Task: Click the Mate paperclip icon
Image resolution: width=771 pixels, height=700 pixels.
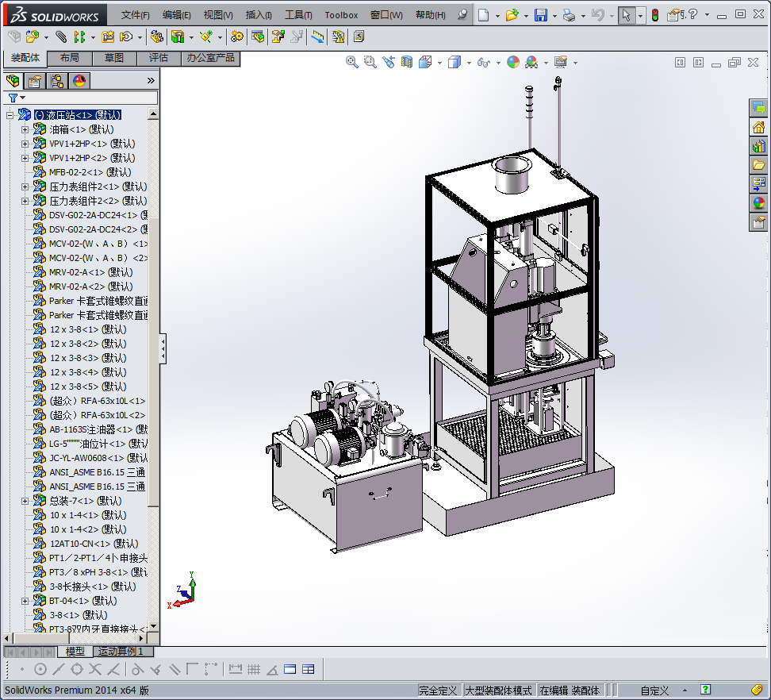Action: coord(61,37)
